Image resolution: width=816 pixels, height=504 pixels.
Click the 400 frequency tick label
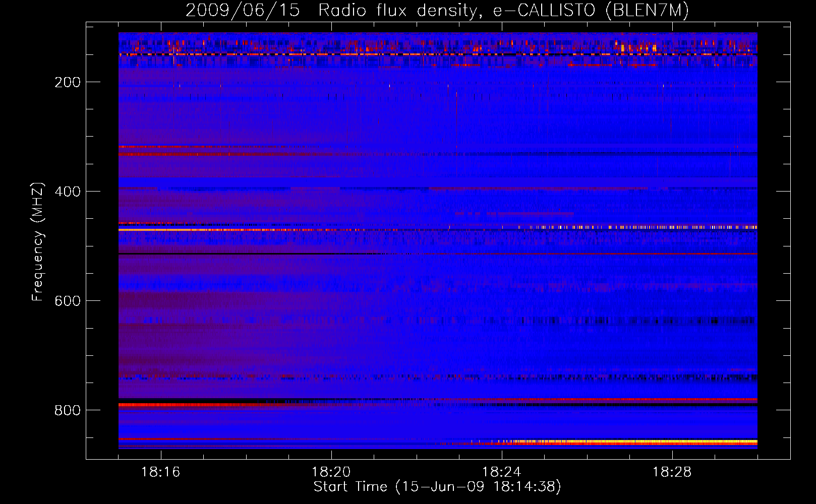[x=68, y=192]
